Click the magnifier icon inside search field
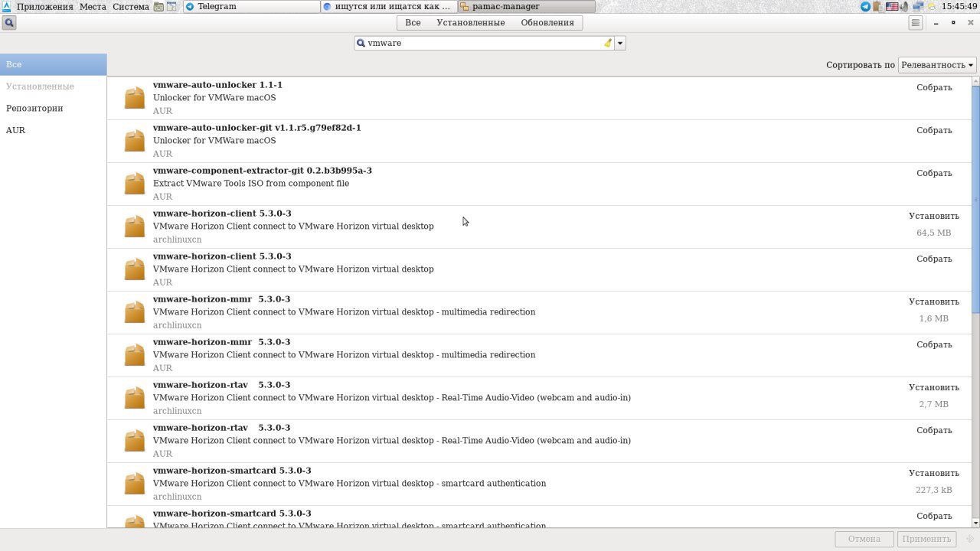This screenshot has width=980, height=551. [x=361, y=43]
